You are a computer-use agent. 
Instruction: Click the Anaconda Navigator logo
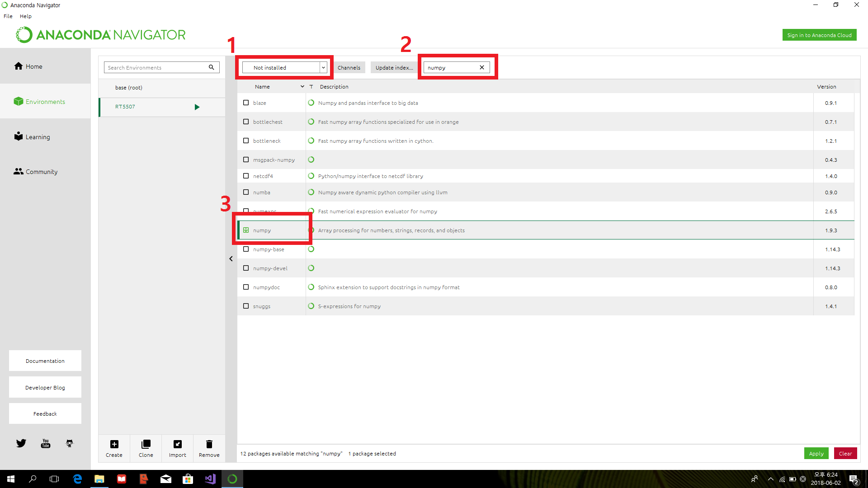tap(101, 35)
